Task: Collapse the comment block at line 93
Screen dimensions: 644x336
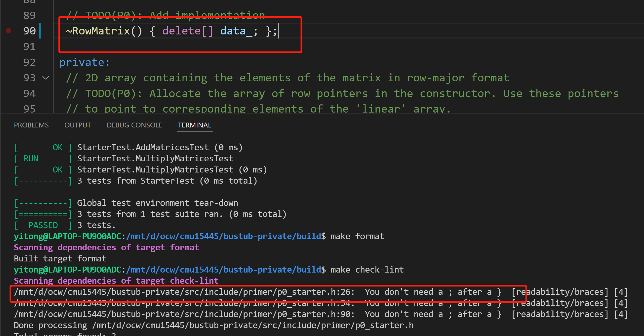Action: tap(46, 78)
